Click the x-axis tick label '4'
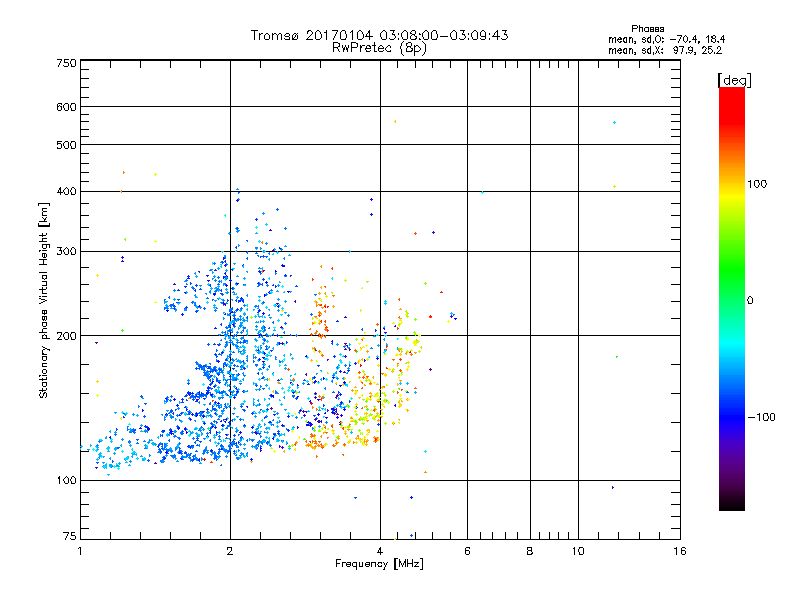 [380, 551]
